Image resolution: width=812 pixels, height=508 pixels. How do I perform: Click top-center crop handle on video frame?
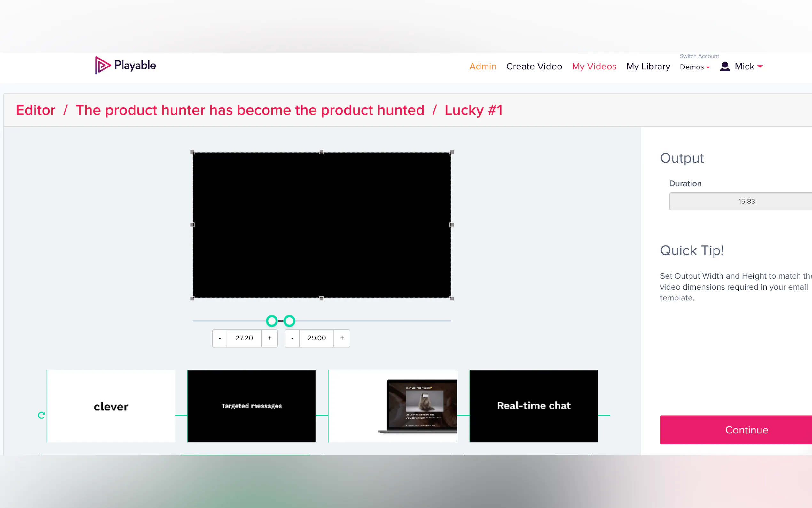coord(321,152)
